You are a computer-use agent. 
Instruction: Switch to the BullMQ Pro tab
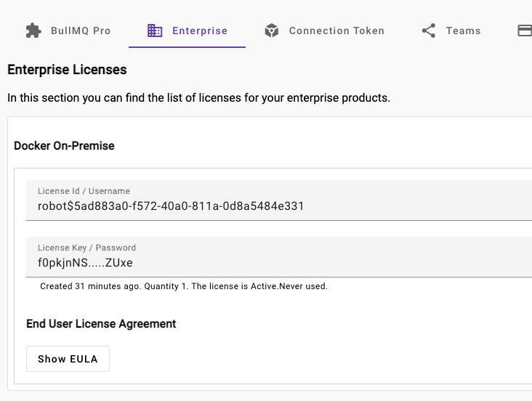(x=81, y=31)
